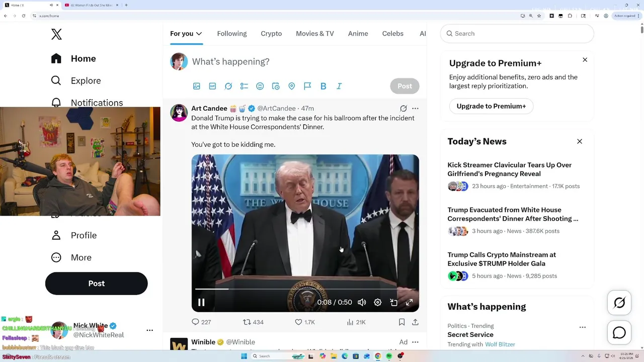Open more options for Secret Service trend

pyautogui.click(x=582, y=327)
